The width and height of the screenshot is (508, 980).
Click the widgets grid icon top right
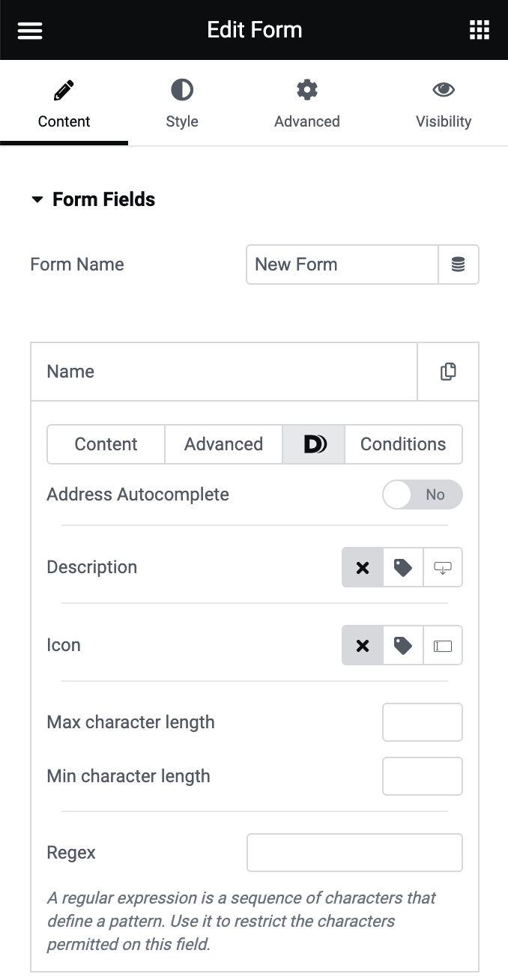pos(479,30)
